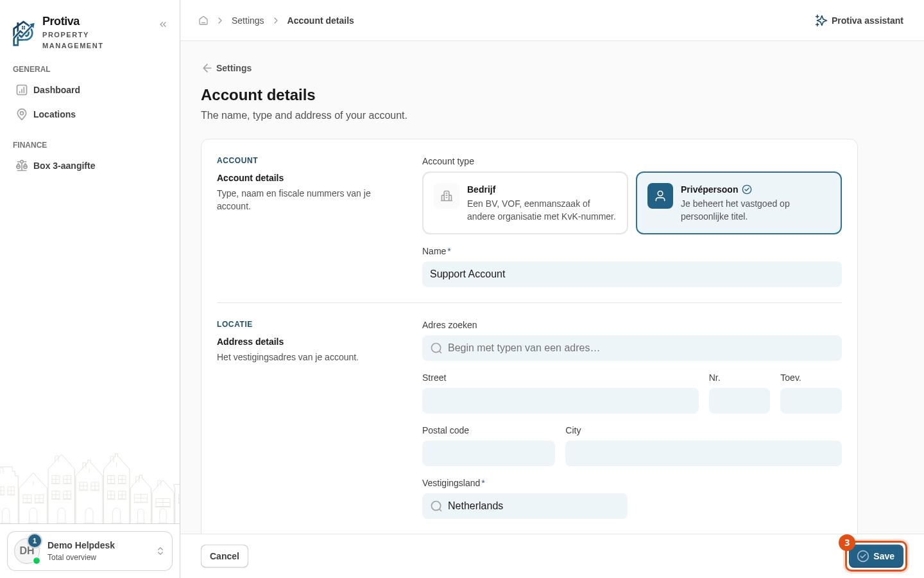Click the search icon in Vestigingsland field
Screen dimensions: 924x578
(436, 506)
